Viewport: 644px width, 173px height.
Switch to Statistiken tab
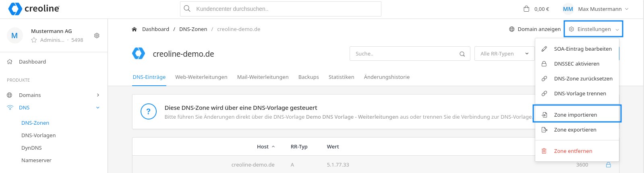click(342, 77)
